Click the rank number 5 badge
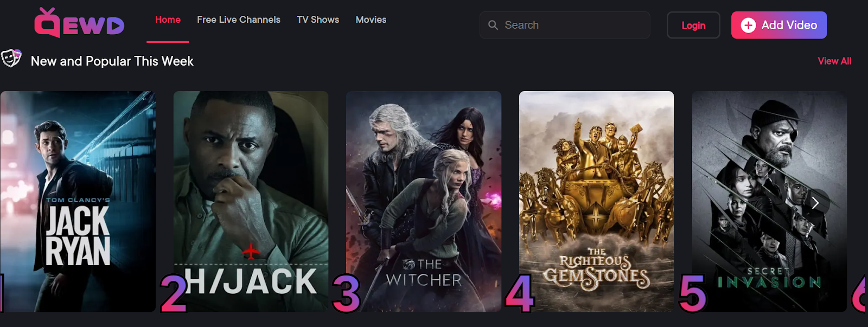The height and width of the screenshot is (327, 868). point(692,293)
